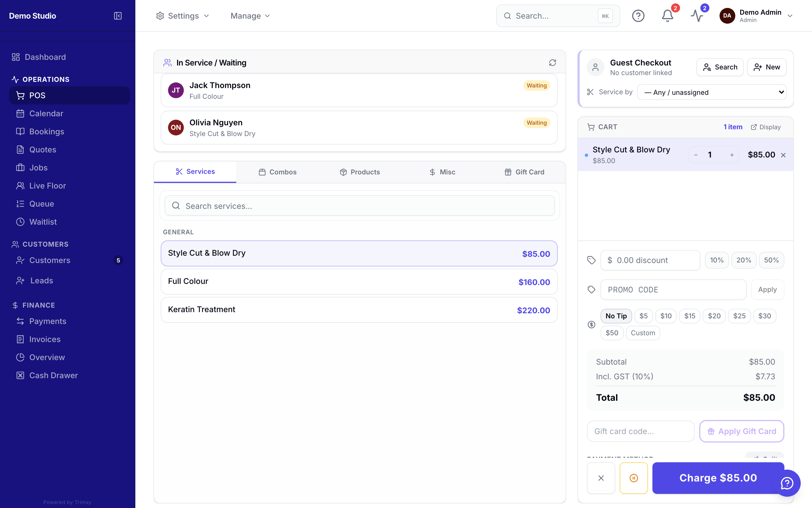This screenshot has height=508, width=812.
Task: Open notifications bell icon
Action: pos(667,16)
